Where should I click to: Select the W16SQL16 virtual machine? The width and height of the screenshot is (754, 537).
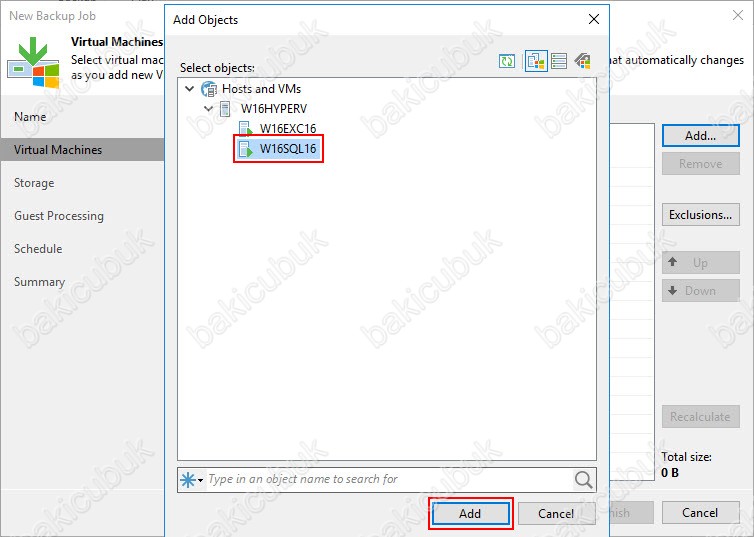click(288, 149)
